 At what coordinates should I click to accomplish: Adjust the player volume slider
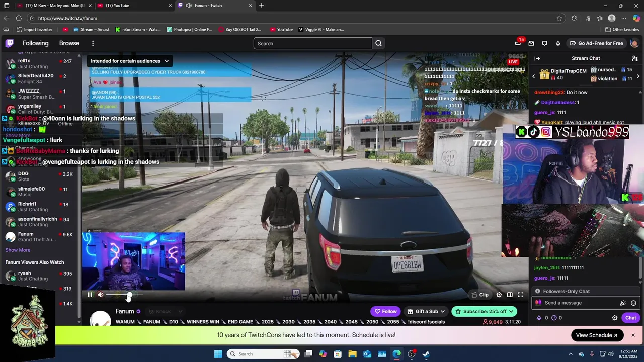tap(125, 295)
